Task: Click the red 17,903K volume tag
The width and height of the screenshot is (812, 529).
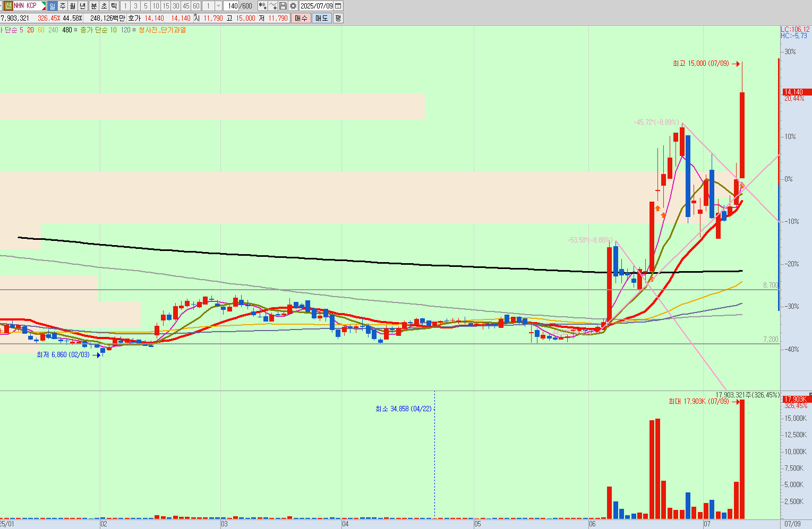Action: (797, 399)
